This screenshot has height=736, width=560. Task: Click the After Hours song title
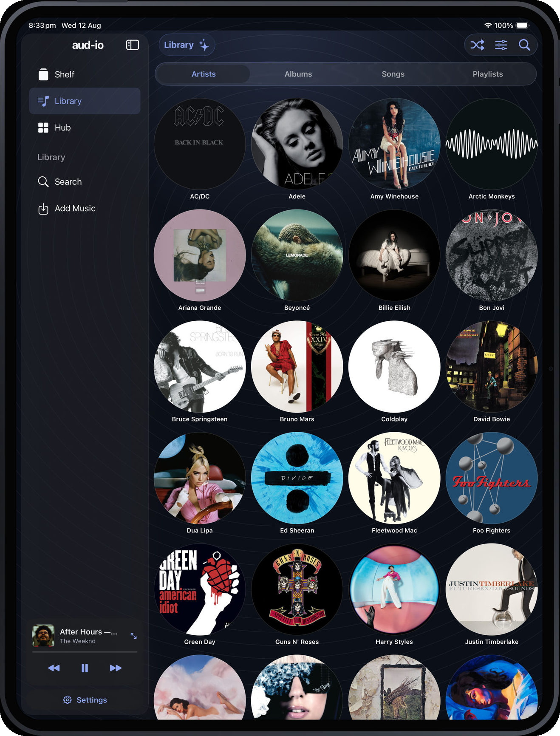tap(88, 632)
